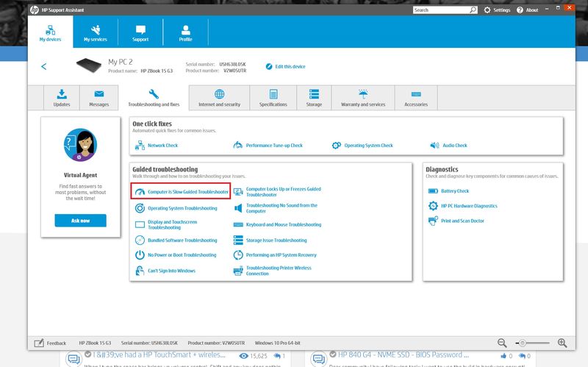The height and width of the screenshot is (367, 588).
Task: Click the Printer Wireless Connection icon
Action: click(238, 271)
